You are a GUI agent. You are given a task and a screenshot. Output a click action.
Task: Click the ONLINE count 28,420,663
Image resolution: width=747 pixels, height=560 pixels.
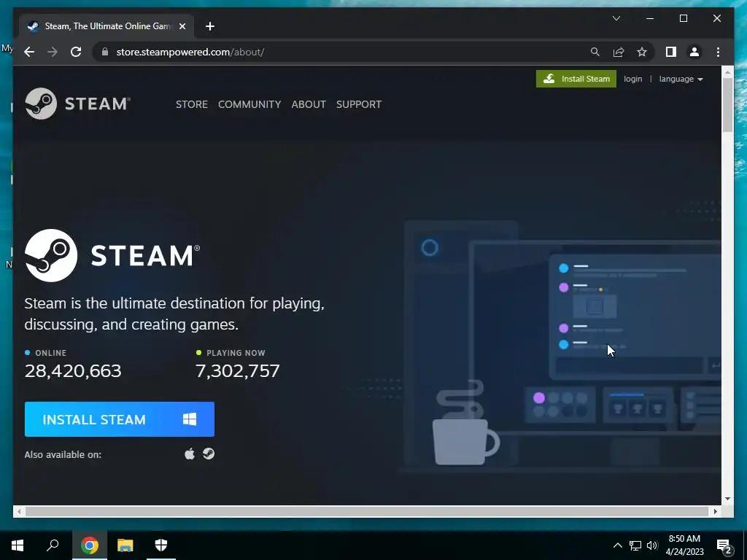coord(73,371)
